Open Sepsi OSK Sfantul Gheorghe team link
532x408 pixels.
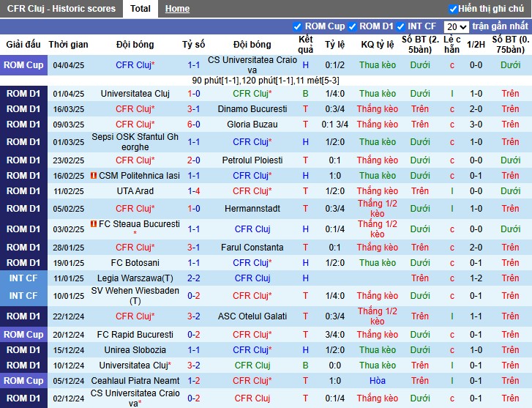[135, 141]
